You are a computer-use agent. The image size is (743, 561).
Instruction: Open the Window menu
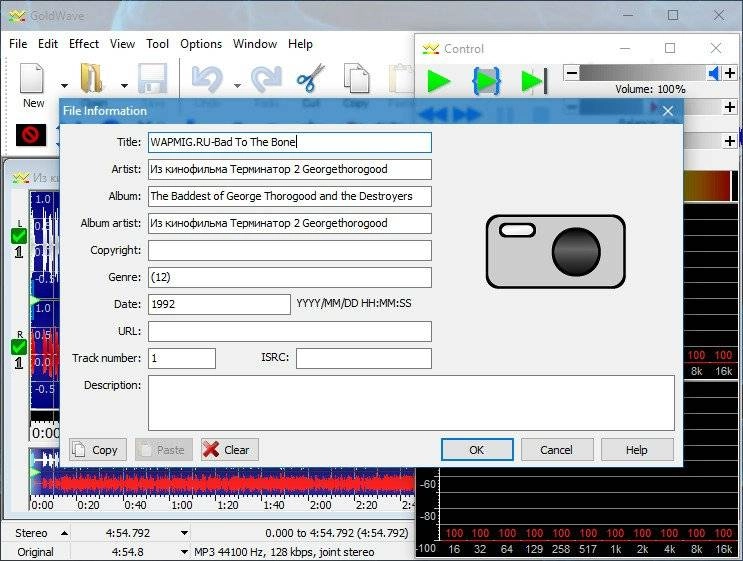pyautogui.click(x=255, y=44)
